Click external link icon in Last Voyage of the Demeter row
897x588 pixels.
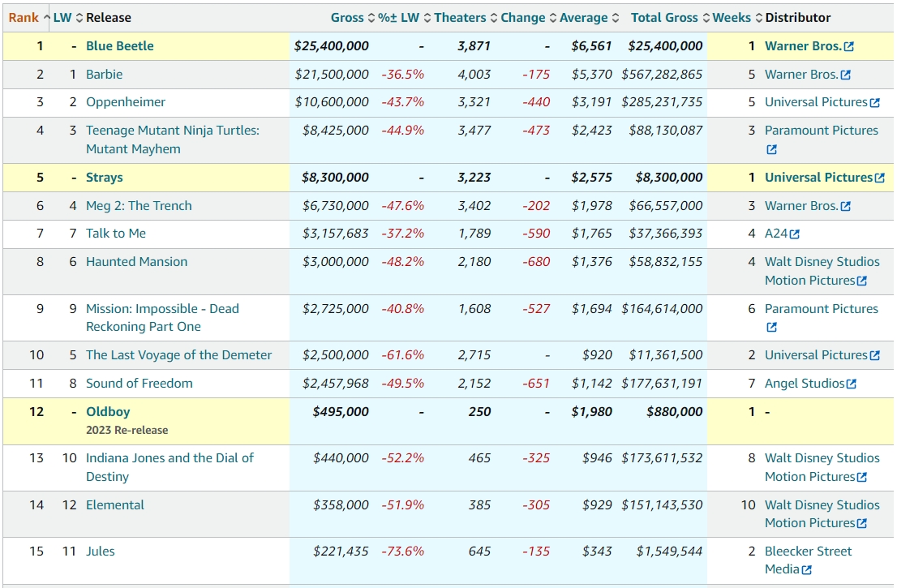coord(874,355)
